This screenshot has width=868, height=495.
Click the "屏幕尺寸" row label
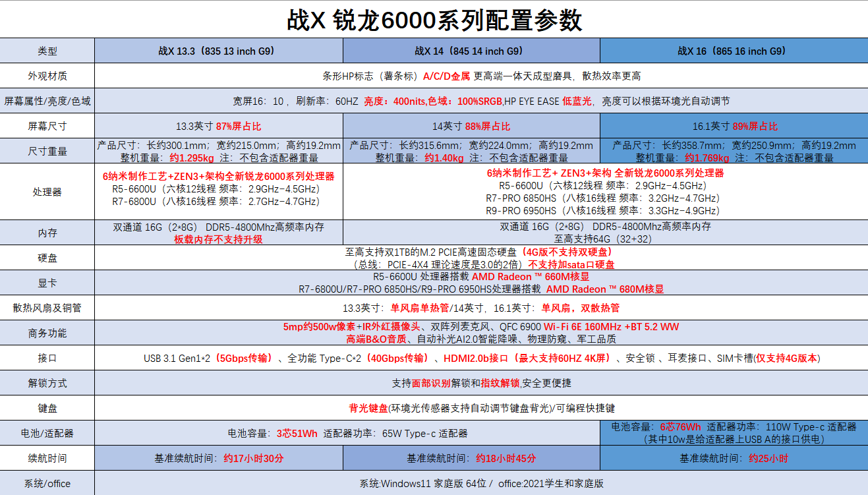[47, 126]
